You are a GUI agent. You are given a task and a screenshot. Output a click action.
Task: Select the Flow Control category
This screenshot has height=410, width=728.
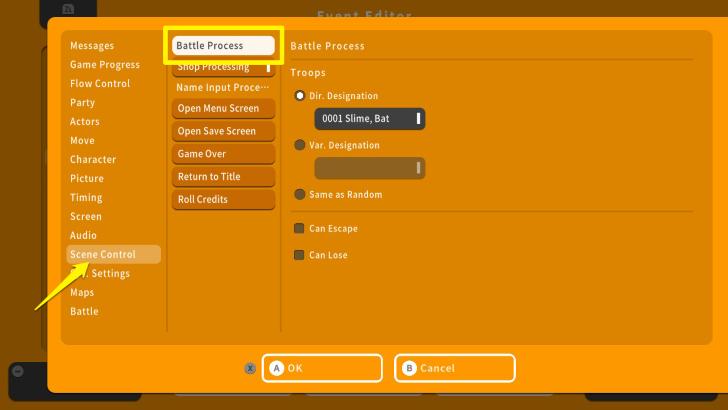tap(100, 84)
